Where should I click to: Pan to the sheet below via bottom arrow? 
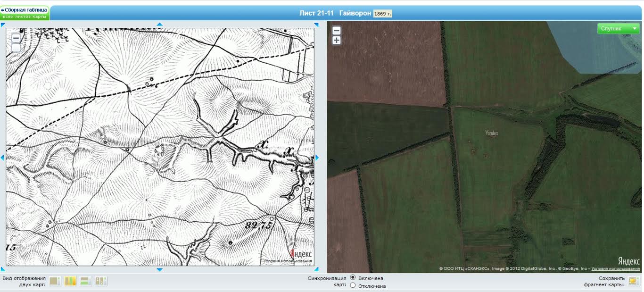[159, 270]
